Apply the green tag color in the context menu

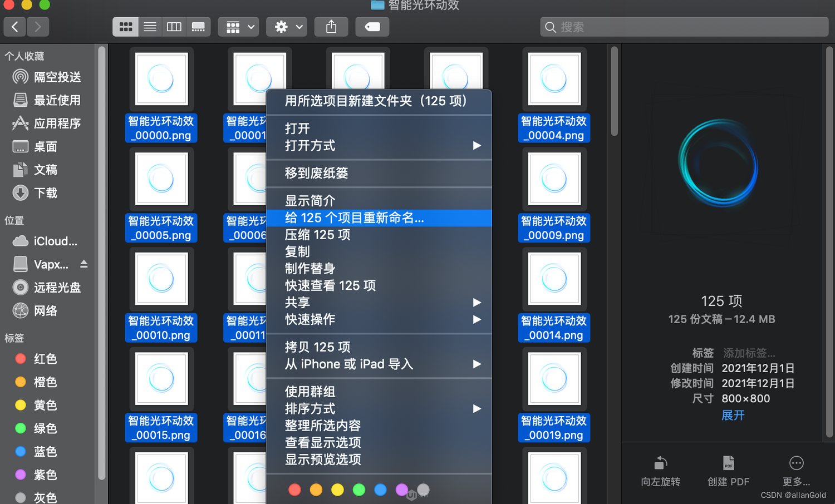pos(358,490)
